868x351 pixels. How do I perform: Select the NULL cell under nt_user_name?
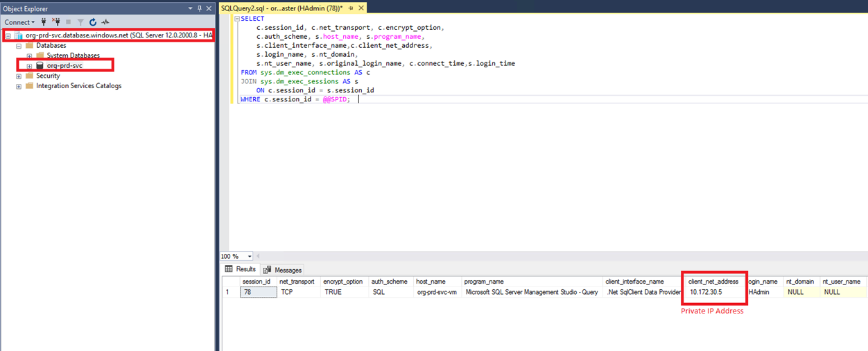[842, 292]
